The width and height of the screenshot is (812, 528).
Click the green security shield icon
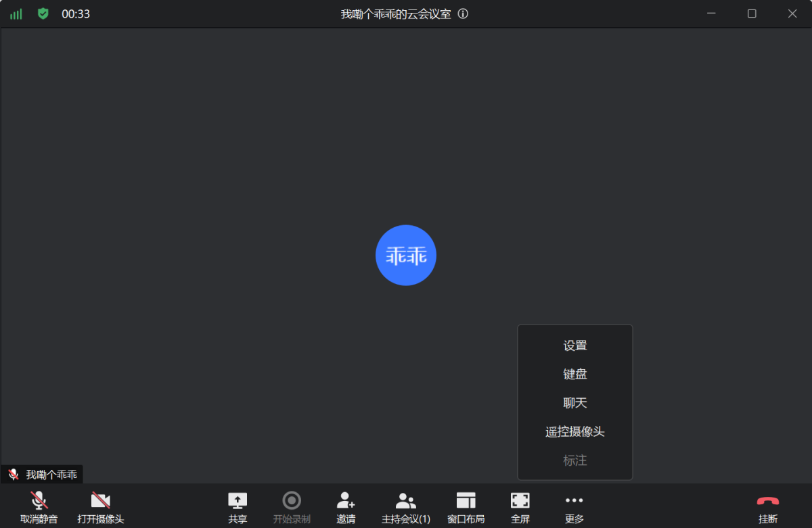43,14
